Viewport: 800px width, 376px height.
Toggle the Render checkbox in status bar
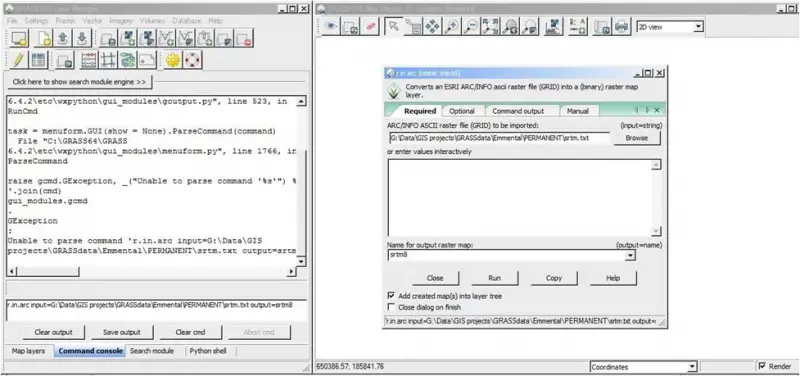pyautogui.click(x=762, y=366)
